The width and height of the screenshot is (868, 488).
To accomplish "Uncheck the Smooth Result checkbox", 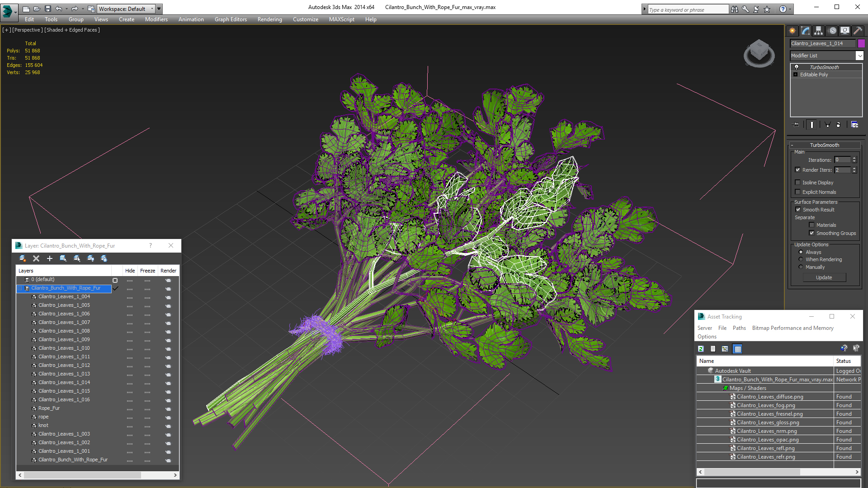I will pos(798,210).
